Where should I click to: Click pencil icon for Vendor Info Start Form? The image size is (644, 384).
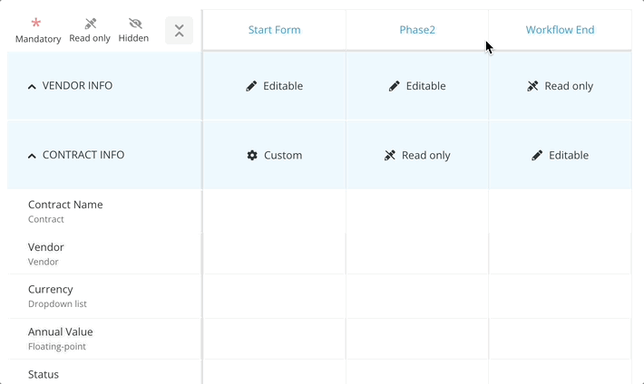pos(251,86)
